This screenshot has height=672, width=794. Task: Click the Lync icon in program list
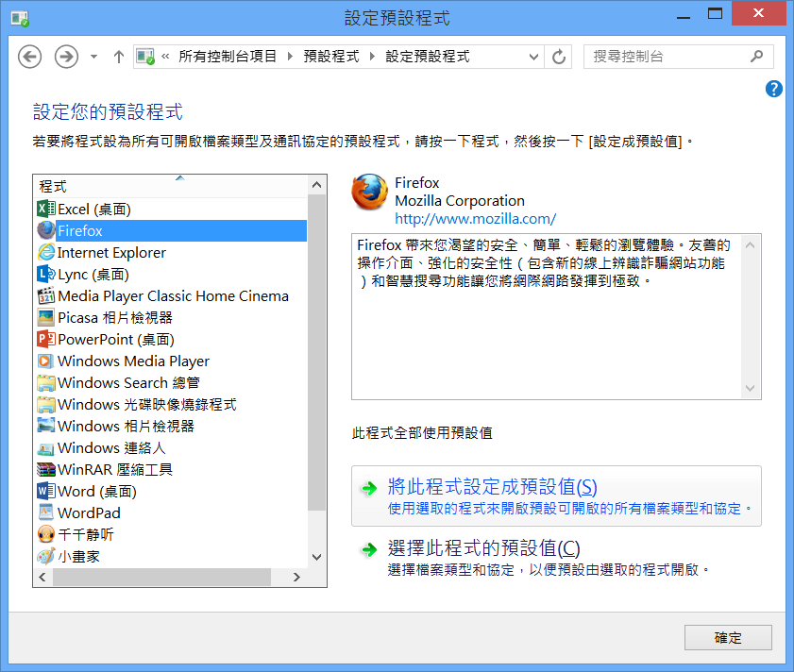pyautogui.click(x=46, y=274)
